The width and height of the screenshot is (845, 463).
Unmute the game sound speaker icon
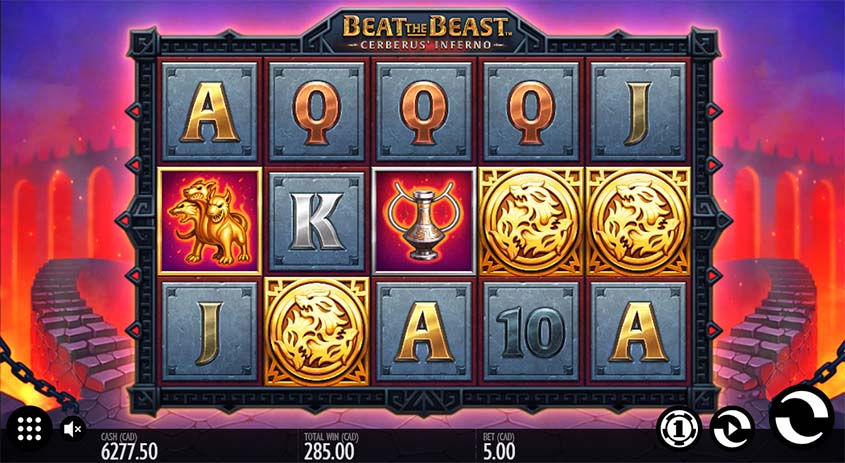(72, 429)
